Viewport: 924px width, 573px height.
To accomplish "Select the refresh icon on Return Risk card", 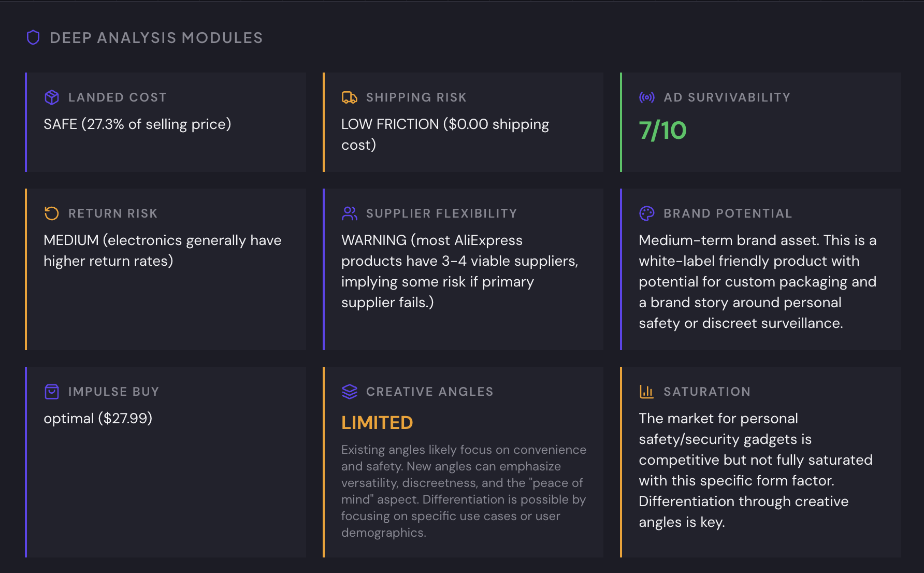I will click(x=51, y=213).
